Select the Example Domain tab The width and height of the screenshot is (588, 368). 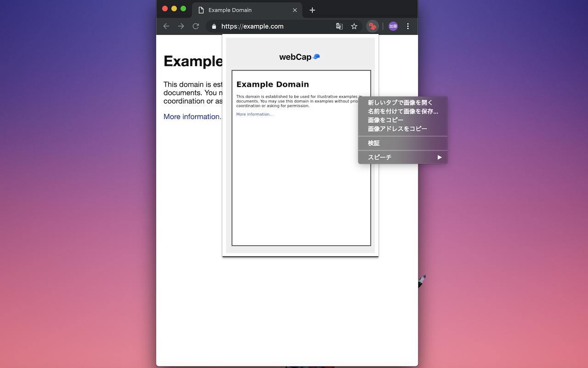point(247,10)
